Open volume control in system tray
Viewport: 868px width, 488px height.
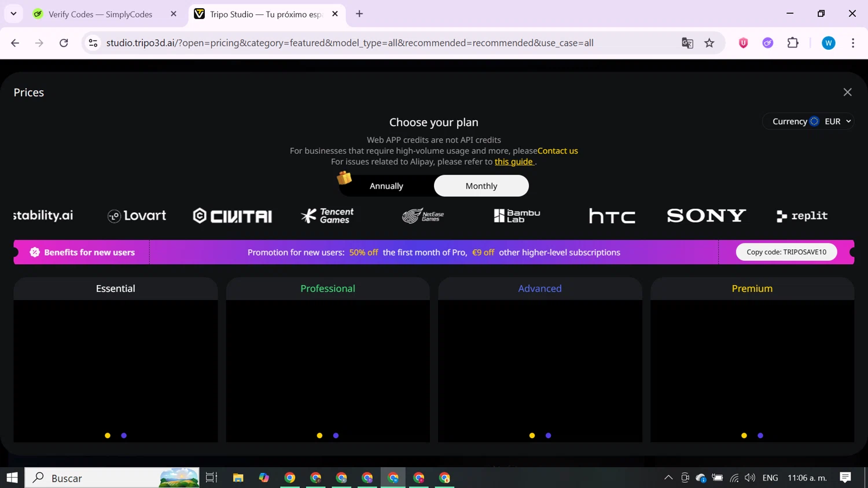[750, 478]
